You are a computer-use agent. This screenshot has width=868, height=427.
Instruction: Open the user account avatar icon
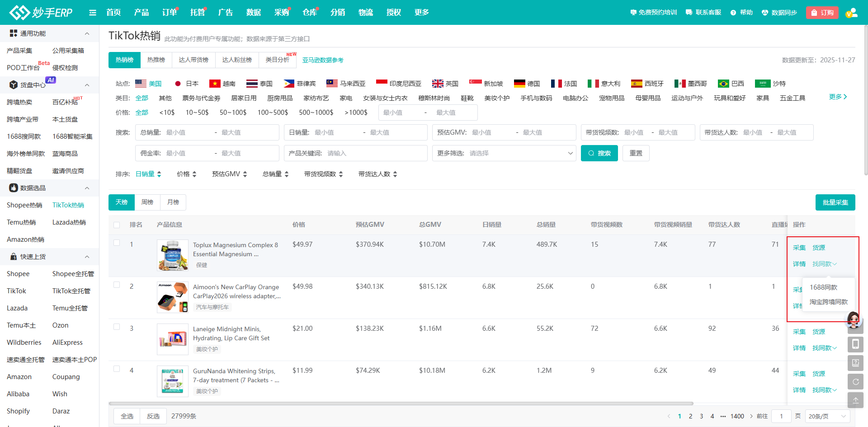pyautogui.click(x=851, y=13)
